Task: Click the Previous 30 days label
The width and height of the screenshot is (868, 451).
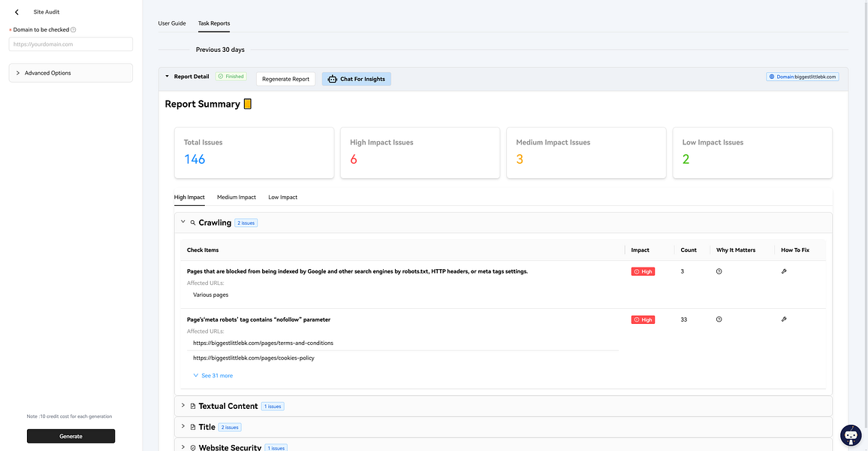Action: 220,50
